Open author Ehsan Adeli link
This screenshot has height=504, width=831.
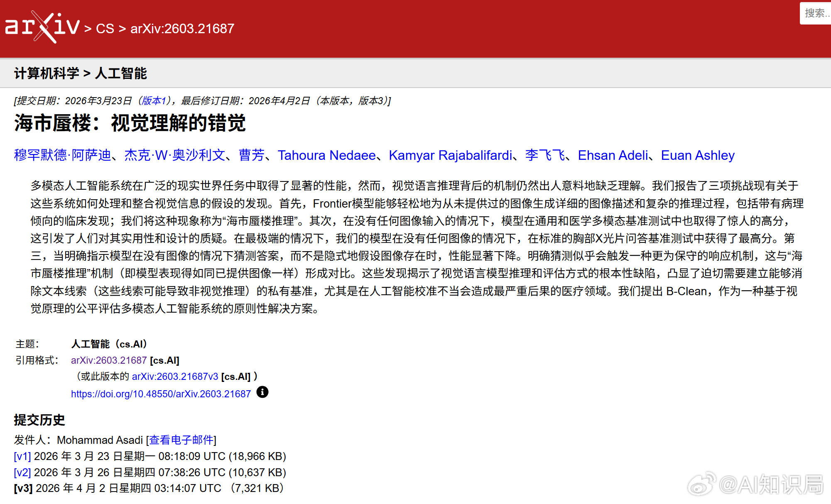pyautogui.click(x=613, y=155)
